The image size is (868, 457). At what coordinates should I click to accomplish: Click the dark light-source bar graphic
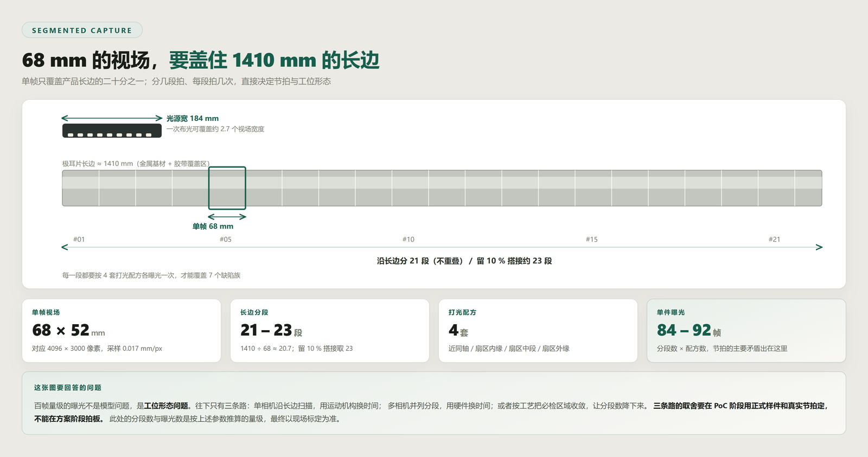tap(112, 131)
